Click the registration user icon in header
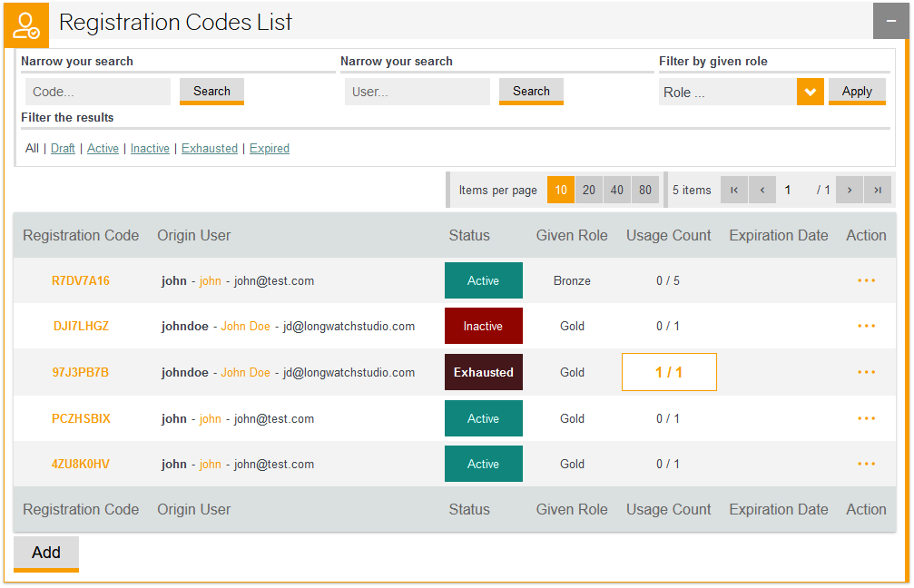The width and height of the screenshot is (914, 588). pyautogui.click(x=26, y=25)
